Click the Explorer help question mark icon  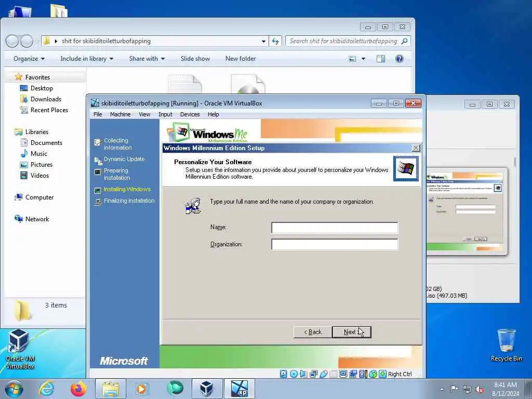point(400,59)
